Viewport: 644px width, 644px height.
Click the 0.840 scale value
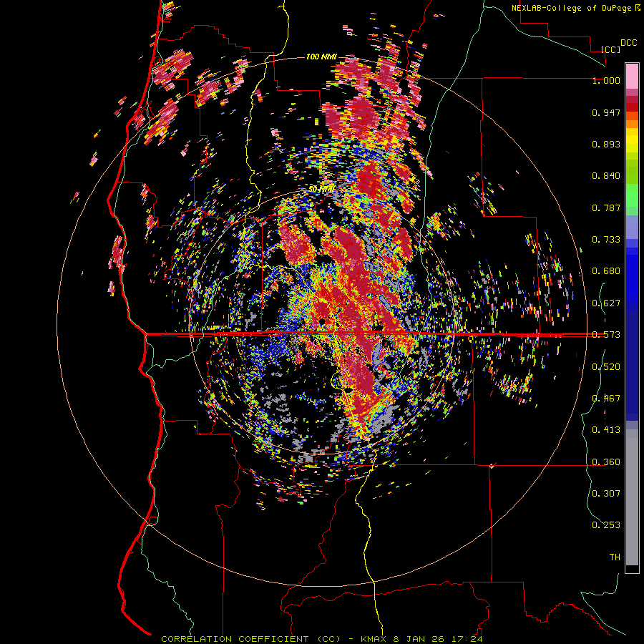(606, 176)
